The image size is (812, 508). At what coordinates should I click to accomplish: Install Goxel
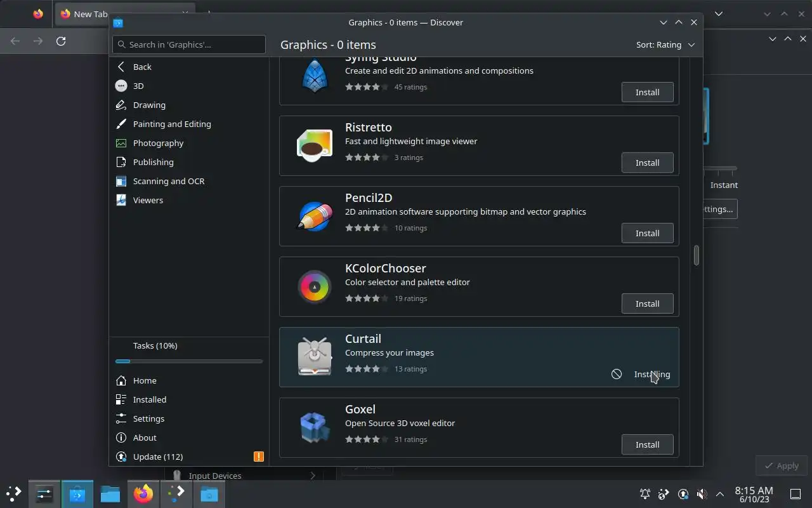click(x=647, y=444)
